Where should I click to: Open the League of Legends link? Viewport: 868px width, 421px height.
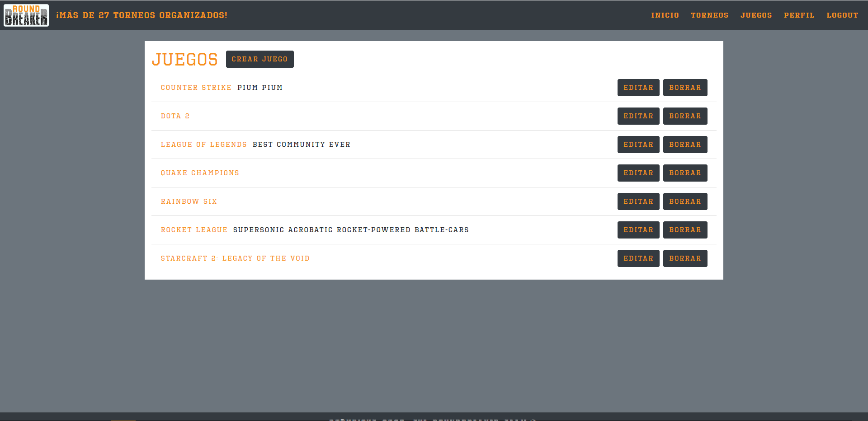pos(204,145)
